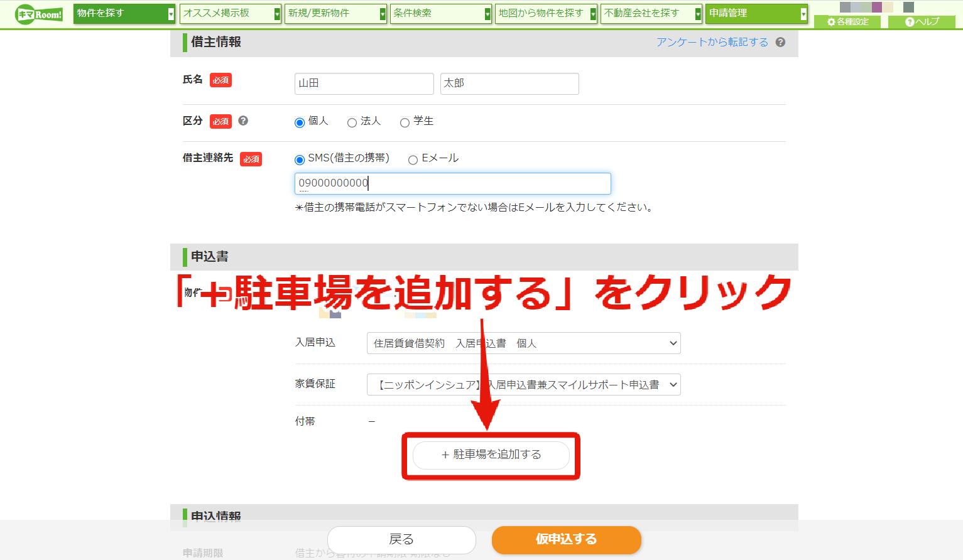Image resolution: width=963 pixels, height=560 pixels.
Task: Open ヘルプ help button
Action: [922, 21]
